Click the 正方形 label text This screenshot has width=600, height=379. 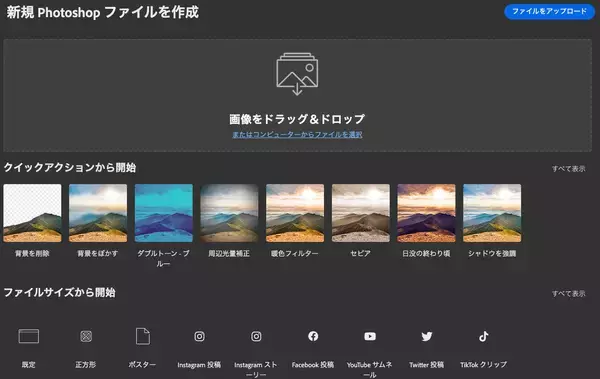(86, 365)
